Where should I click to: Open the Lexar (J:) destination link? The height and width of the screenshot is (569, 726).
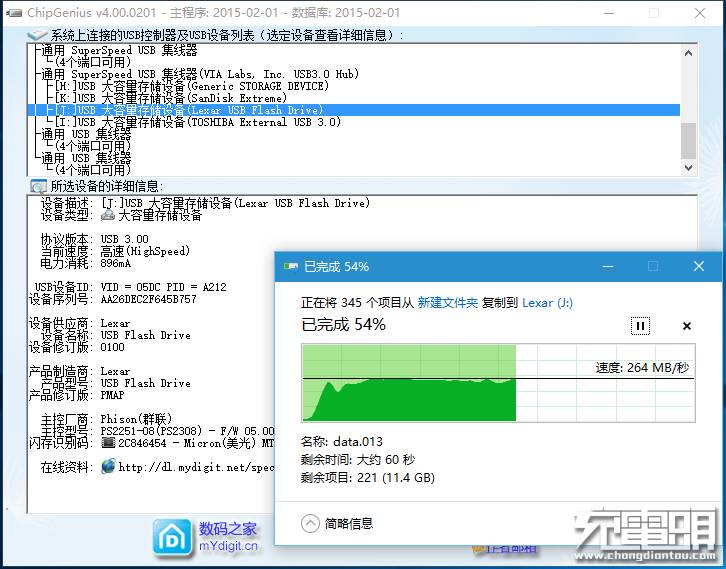pos(547,303)
